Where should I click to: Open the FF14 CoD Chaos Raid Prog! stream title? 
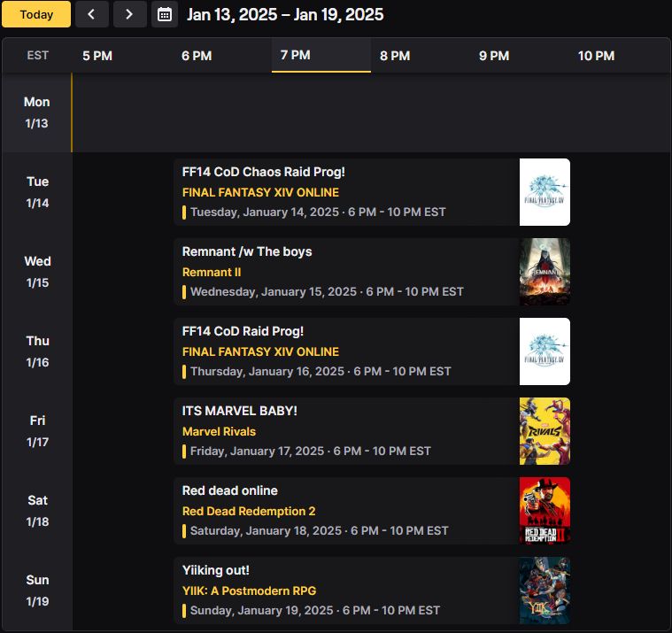tap(263, 172)
